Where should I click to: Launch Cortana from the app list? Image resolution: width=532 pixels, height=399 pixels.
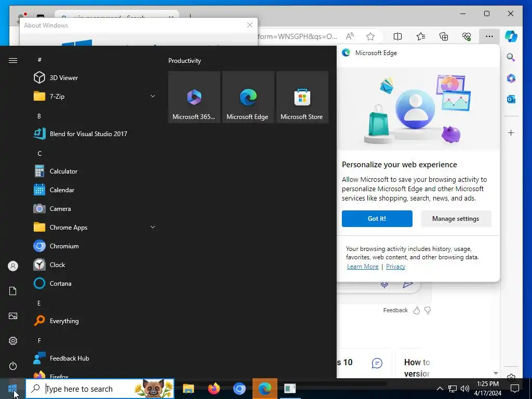coord(95,283)
